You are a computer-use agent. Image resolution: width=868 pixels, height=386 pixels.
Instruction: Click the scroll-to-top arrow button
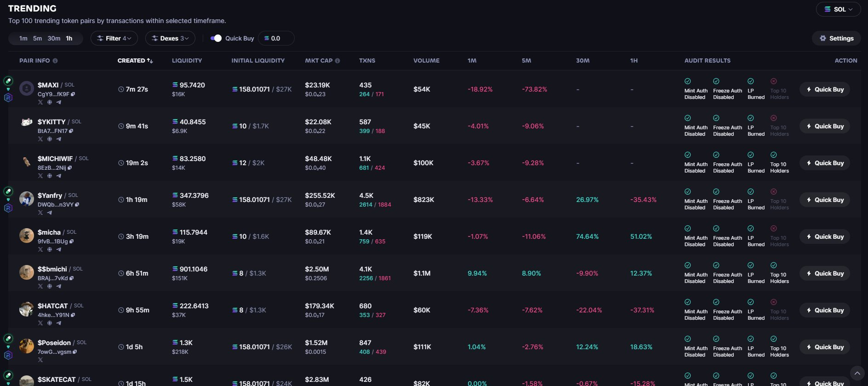point(857,373)
